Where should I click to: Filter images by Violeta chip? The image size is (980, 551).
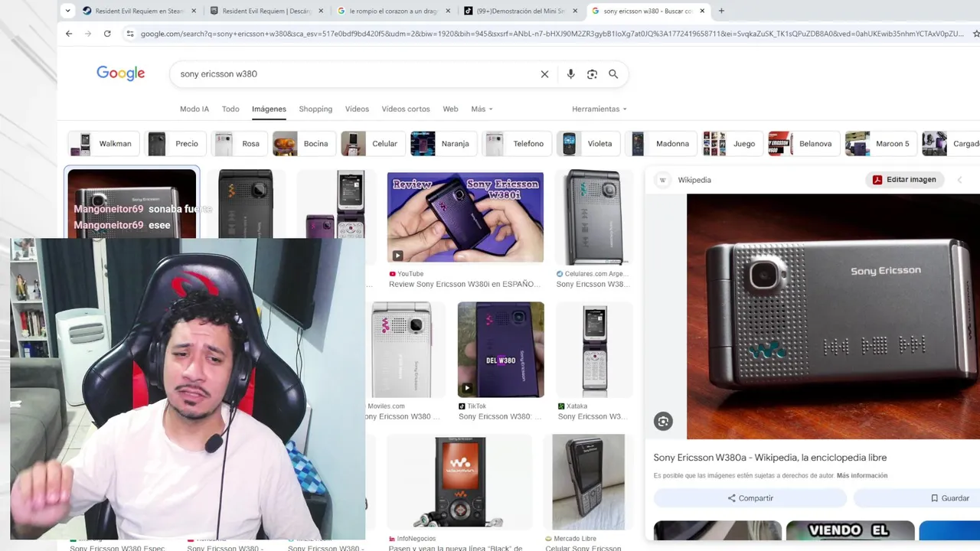pos(587,143)
